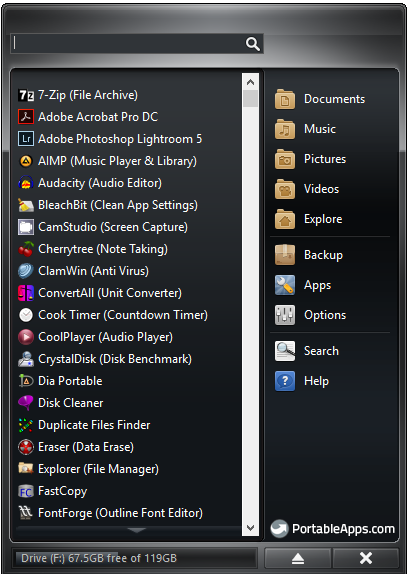Launch CoolPlayer play icon
This screenshot has height=574, width=407.
26,337
